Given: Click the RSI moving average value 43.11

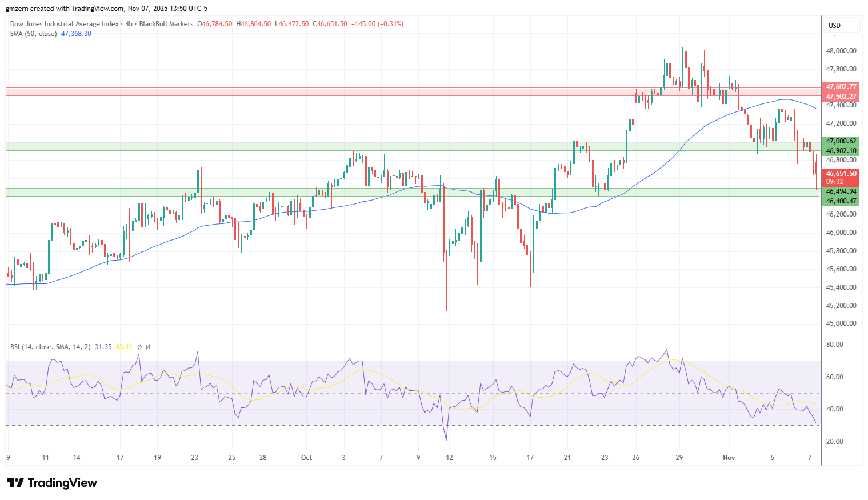Looking at the screenshot, I should (124, 347).
